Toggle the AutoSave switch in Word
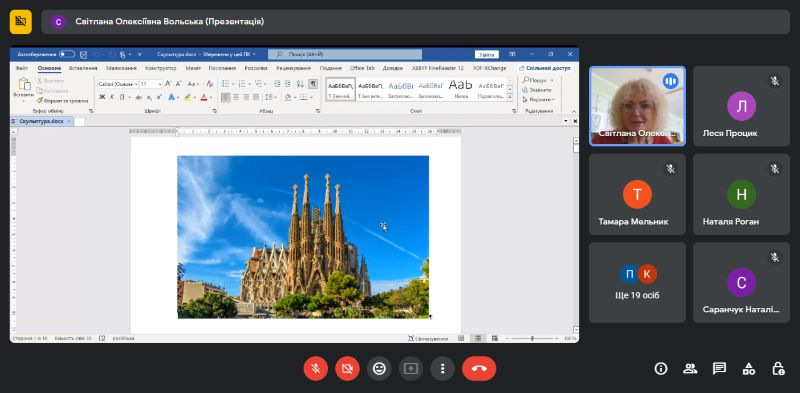This screenshot has width=800, height=393. coord(67,54)
